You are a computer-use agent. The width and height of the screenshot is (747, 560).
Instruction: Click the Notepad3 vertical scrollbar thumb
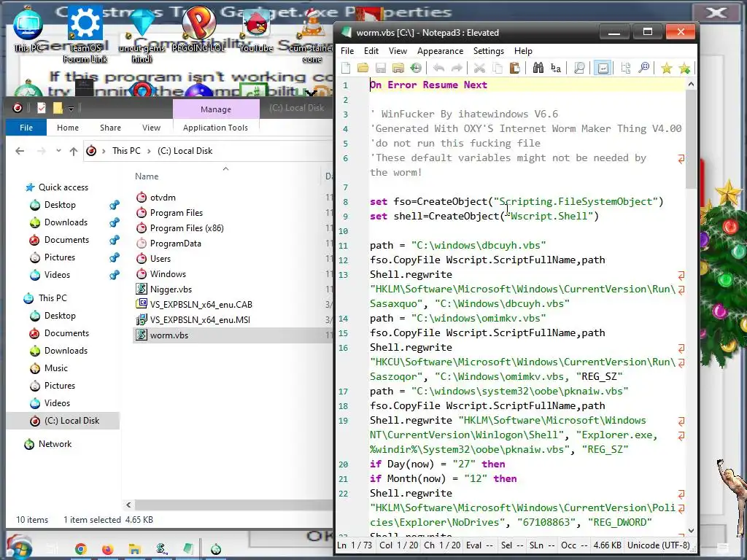pos(691,139)
